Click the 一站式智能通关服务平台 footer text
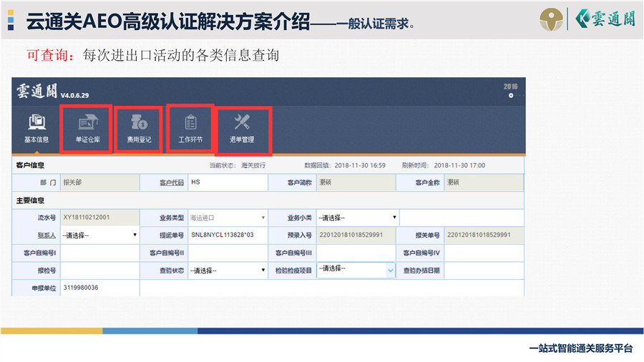The image size is (644, 362). pos(581,348)
